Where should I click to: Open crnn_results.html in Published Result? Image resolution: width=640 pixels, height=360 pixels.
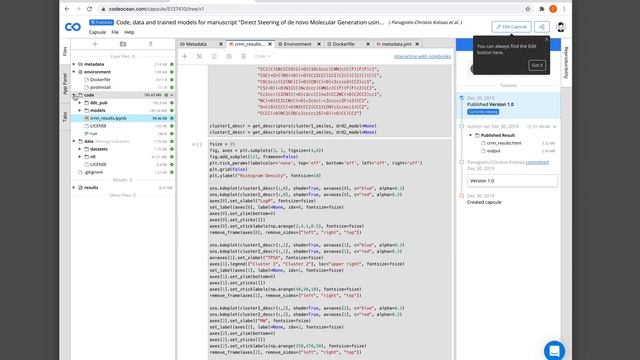tap(504, 143)
